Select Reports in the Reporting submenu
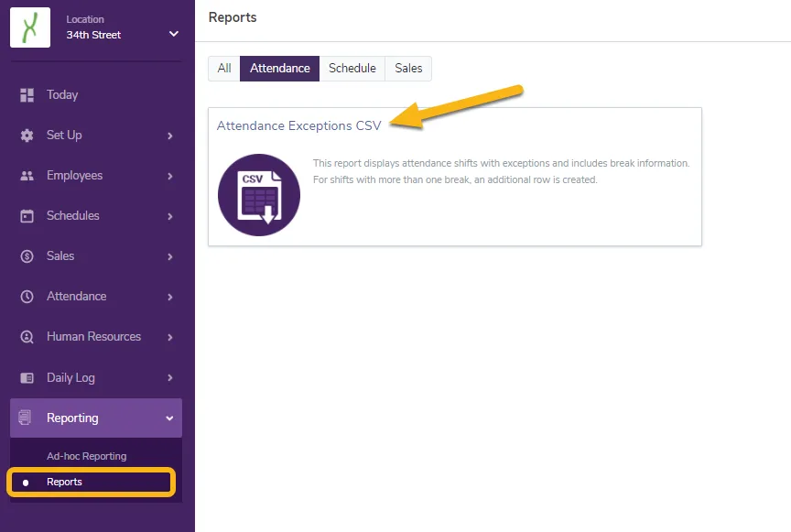 [91, 482]
